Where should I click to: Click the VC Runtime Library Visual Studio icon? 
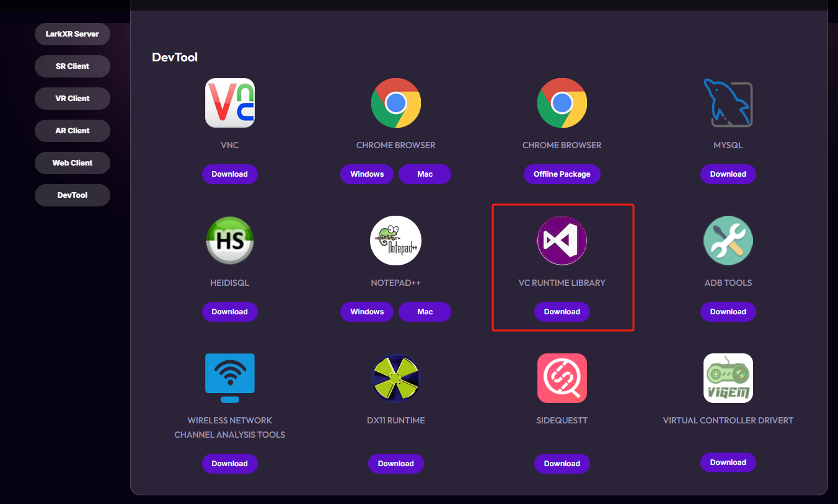(x=562, y=241)
